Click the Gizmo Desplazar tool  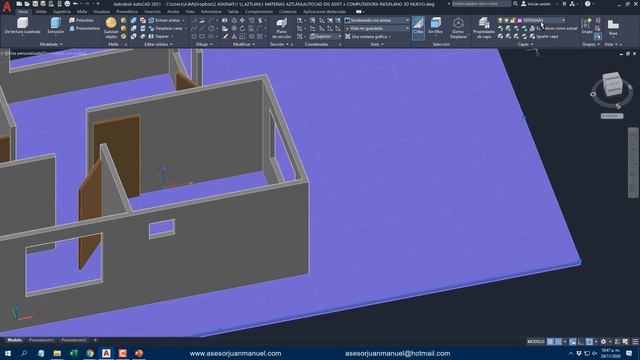point(458,28)
